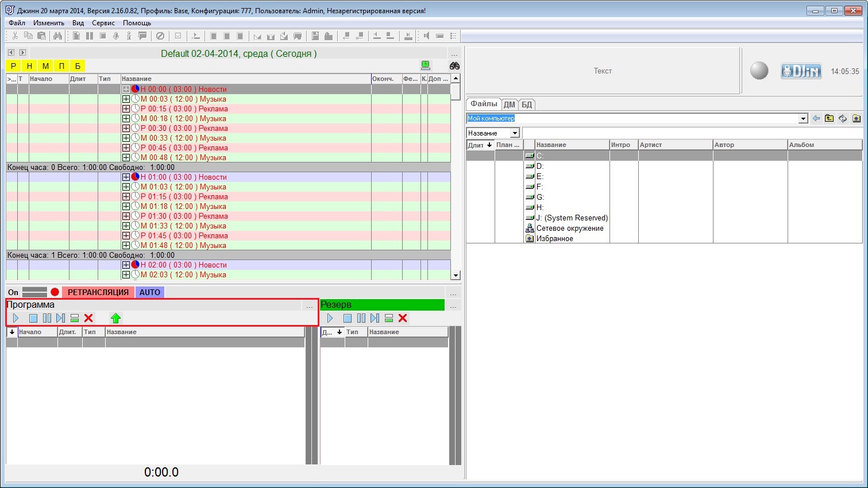Image resolution: width=868 pixels, height=488 pixels.
Task: Pause the Программа player
Action: [47, 318]
